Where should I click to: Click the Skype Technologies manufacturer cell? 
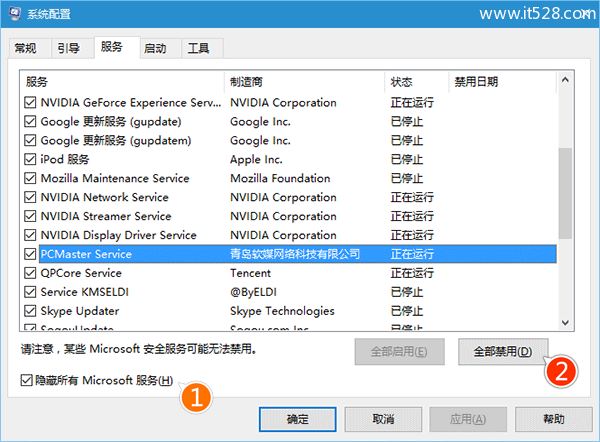[x=282, y=311]
